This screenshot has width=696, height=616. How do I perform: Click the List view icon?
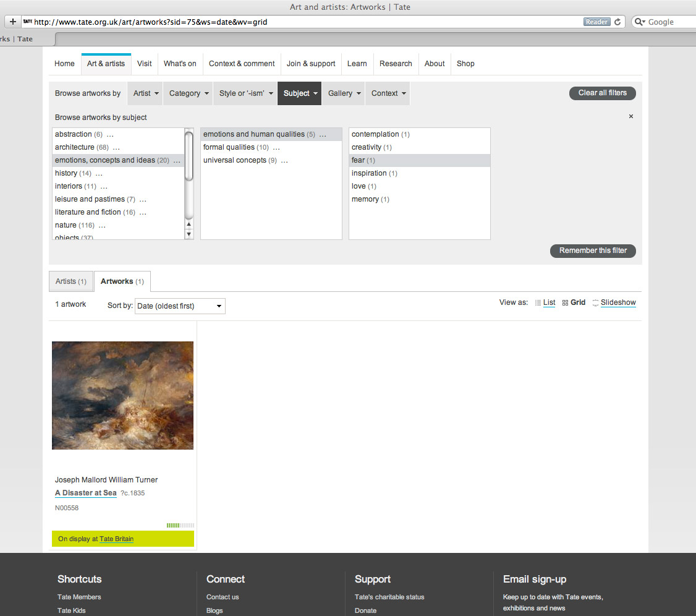pos(538,303)
